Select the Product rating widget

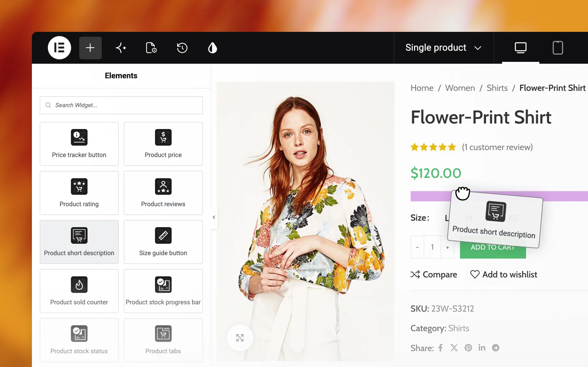coord(79,193)
